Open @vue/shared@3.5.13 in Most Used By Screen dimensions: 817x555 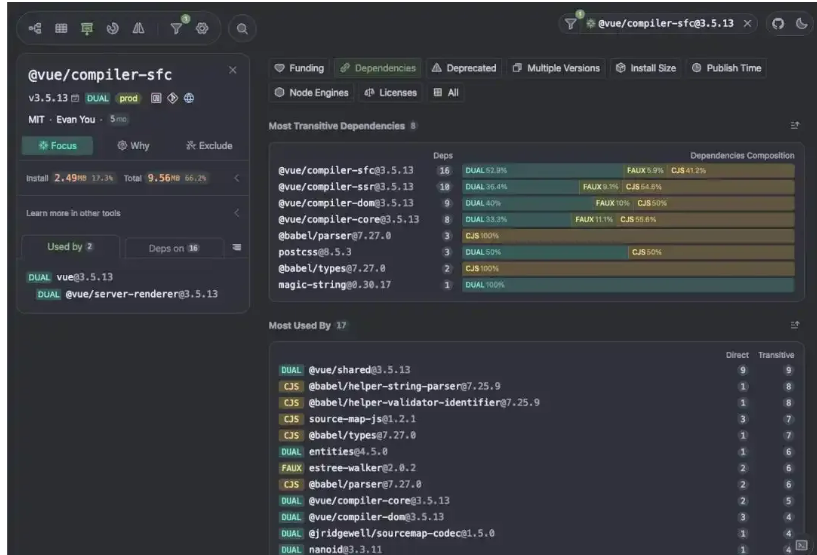(360, 370)
